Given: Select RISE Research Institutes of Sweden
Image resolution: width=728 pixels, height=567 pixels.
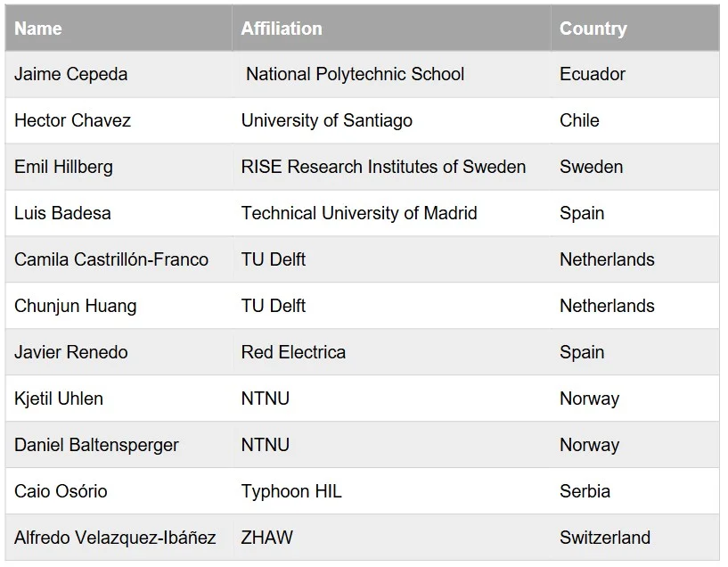Looking at the screenshot, I should coord(391,167).
